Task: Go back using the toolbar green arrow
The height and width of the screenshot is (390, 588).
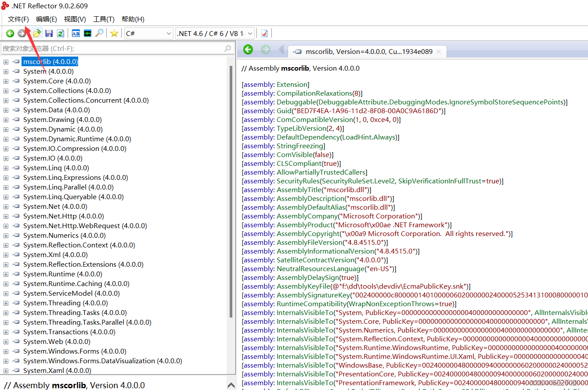Action: [10, 33]
